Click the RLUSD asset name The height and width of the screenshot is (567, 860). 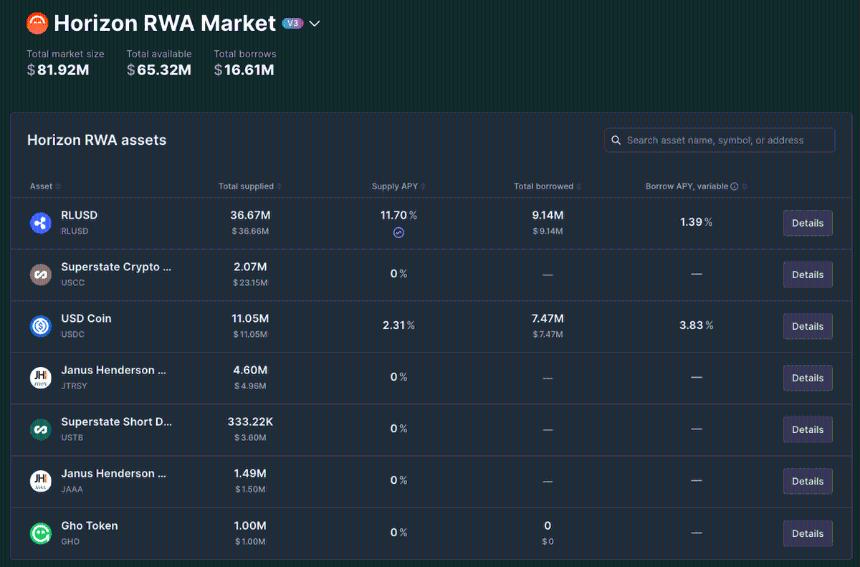pos(79,215)
